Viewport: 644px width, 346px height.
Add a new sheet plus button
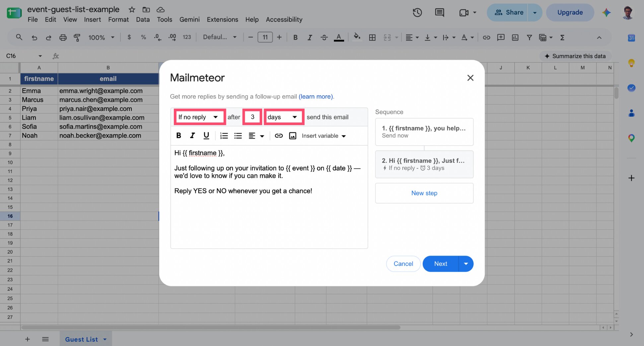(28, 339)
